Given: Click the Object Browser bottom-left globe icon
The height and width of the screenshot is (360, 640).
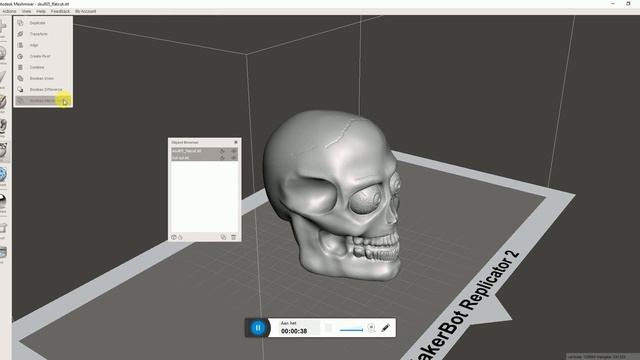Looking at the screenshot, I should pos(173,237).
